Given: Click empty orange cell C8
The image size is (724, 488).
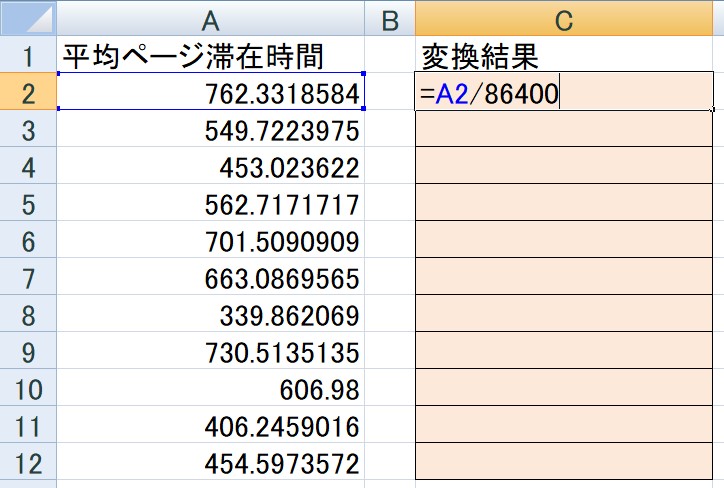Looking at the screenshot, I should pyautogui.click(x=565, y=316).
